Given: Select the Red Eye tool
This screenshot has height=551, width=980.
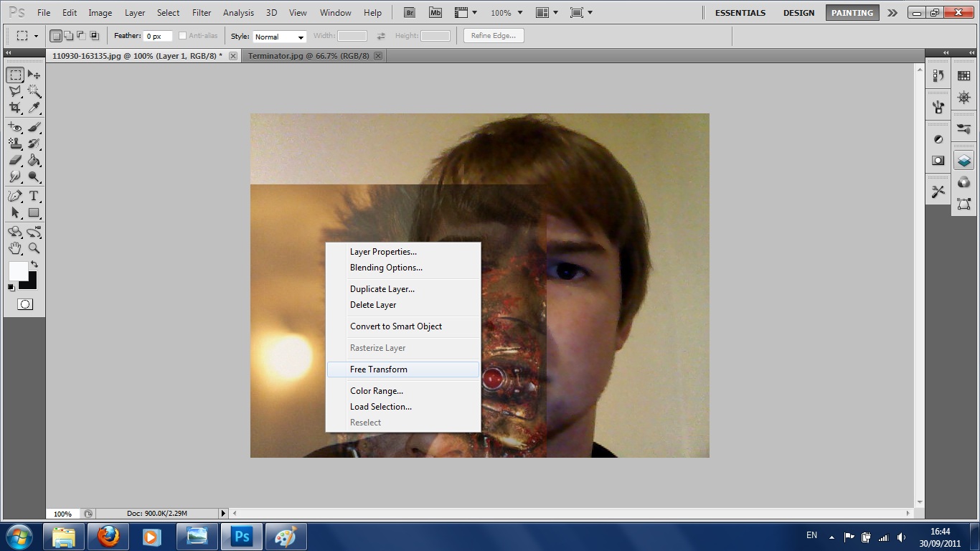Looking at the screenshot, I should [x=15, y=127].
